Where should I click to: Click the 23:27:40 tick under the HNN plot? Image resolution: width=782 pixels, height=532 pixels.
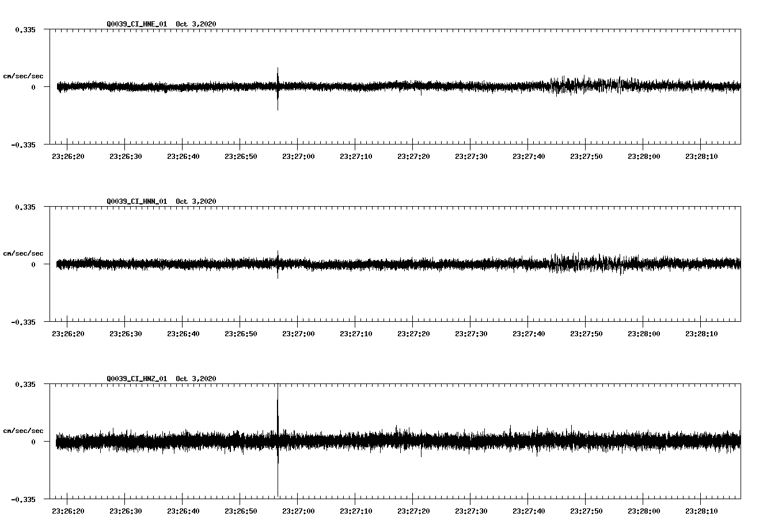click(529, 332)
